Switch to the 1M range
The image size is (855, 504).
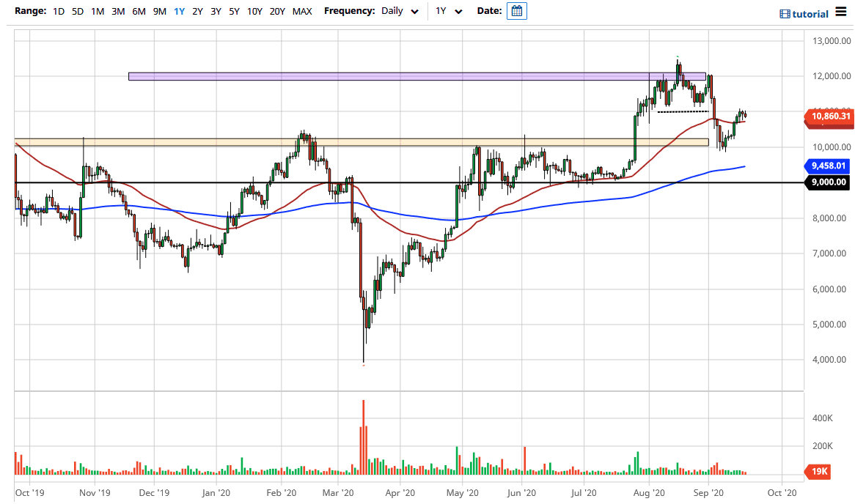coord(98,11)
